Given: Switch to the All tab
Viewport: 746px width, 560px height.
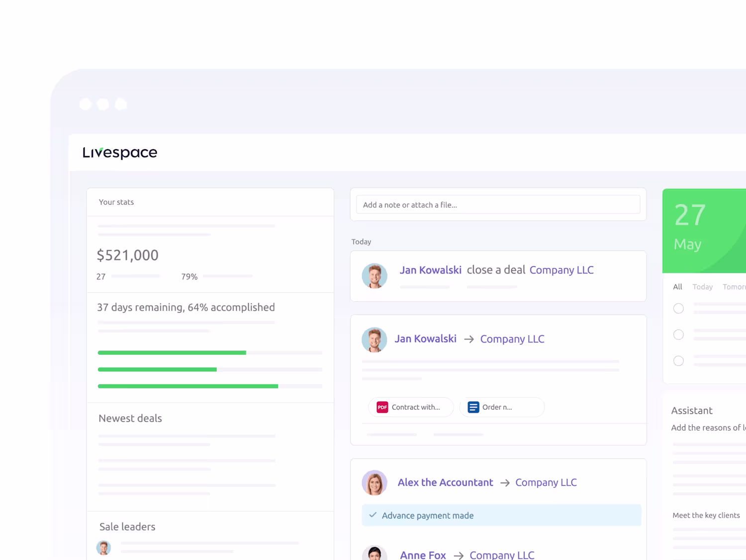Looking at the screenshot, I should tap(677, 287).
